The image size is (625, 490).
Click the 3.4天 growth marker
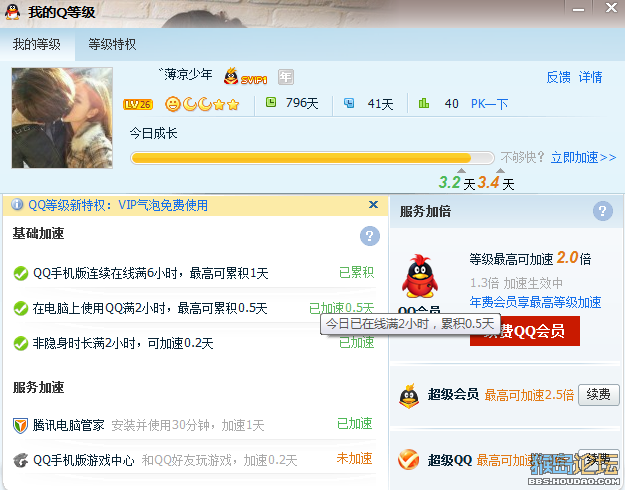click(496, 183)
